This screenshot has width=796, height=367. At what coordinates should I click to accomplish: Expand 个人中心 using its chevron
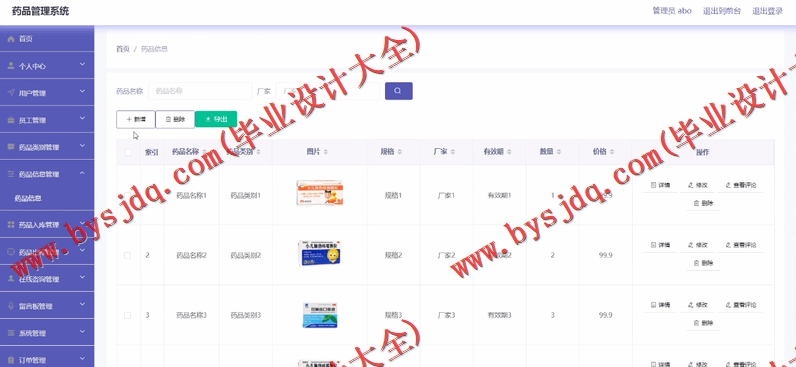pos(82,64)
